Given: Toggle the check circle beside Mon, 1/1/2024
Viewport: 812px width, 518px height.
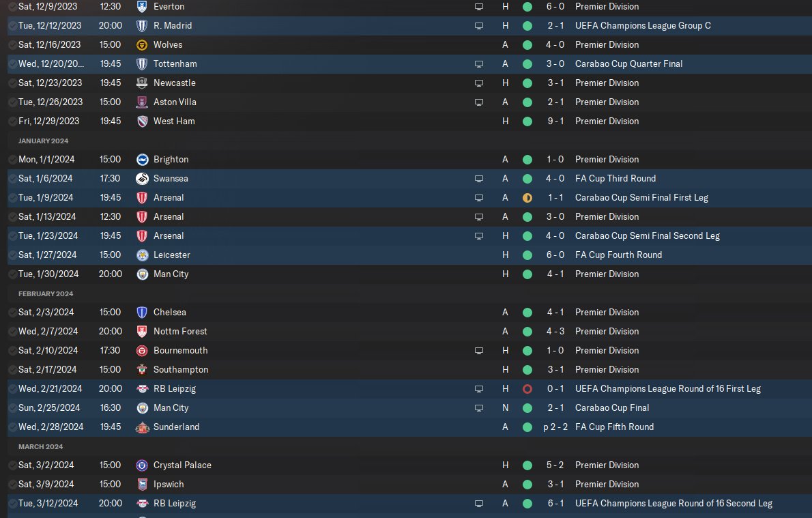Looking at the screenshot, I should (x=12, y=160).
